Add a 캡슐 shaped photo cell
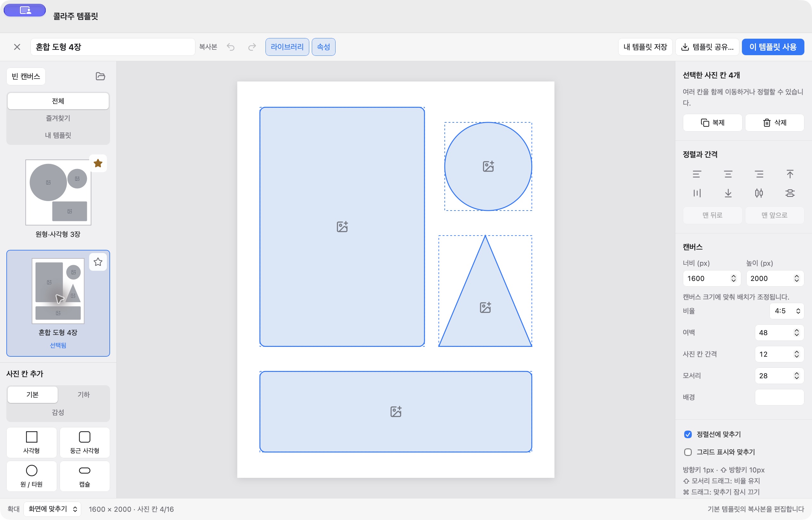The height and width of the screenshot is (520, 812). 85,476
